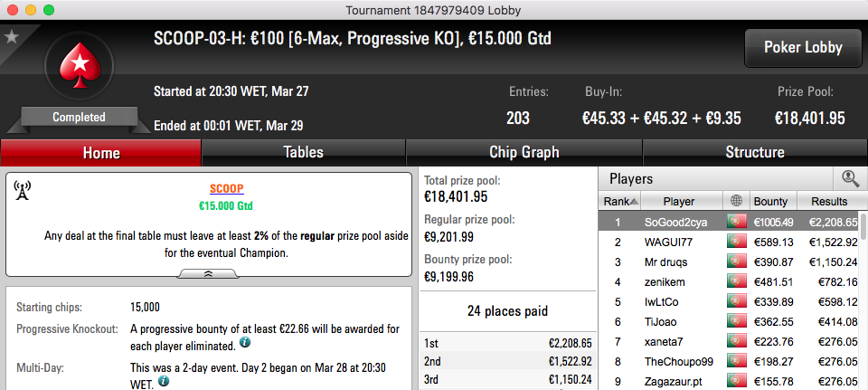Viewport: 868px width, 390px height.
Task: Sort players by Rank column
Action: coord(618,201)
